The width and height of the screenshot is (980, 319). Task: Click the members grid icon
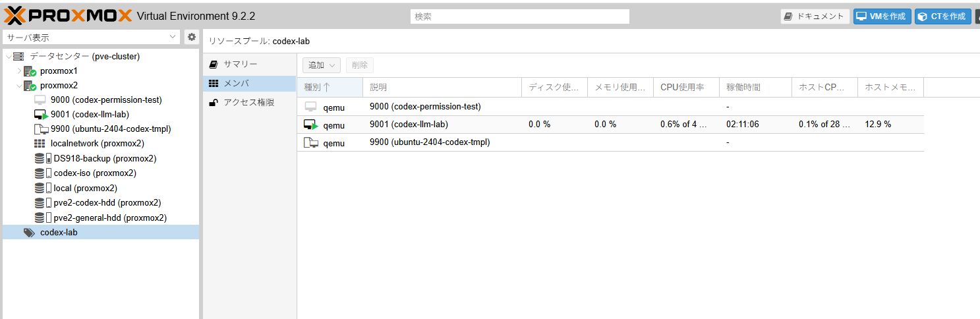pyautogui.click(x=213, y=84)
